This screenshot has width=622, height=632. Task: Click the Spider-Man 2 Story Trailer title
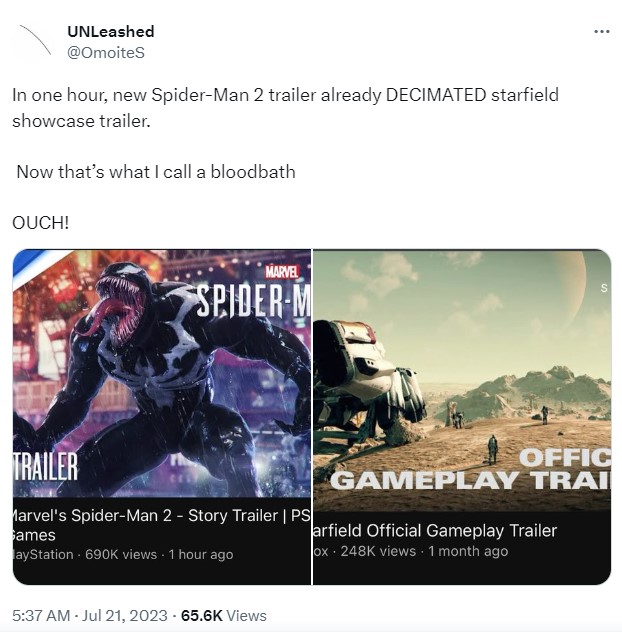tap(162, 525)
